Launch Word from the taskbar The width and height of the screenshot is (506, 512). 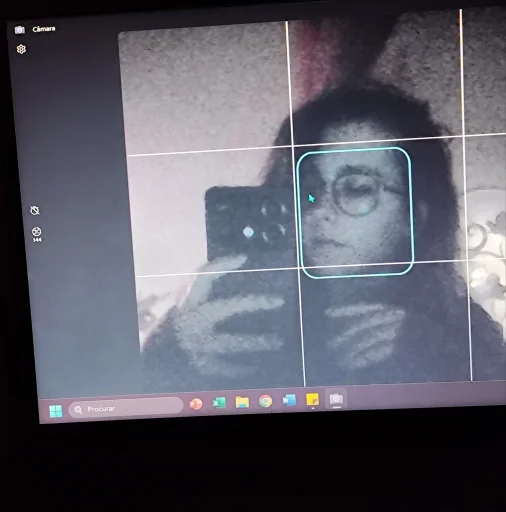tap(289, 400)
